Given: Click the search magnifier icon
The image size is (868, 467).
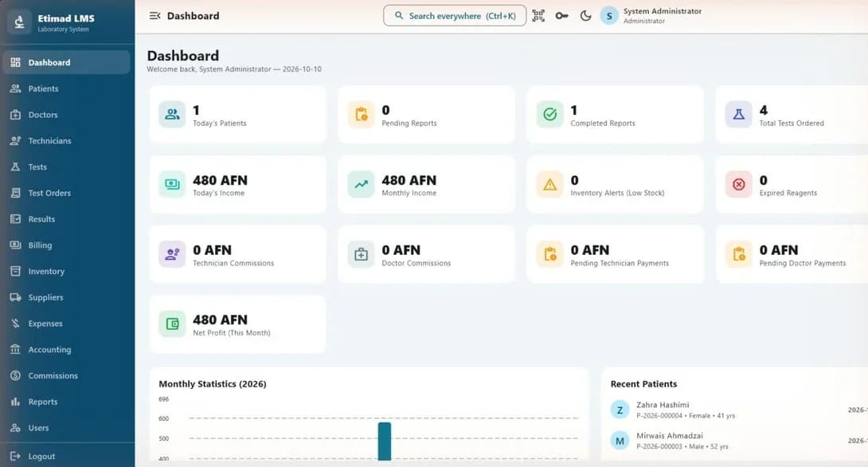Looking at the screenshot, I should [399, 16].
